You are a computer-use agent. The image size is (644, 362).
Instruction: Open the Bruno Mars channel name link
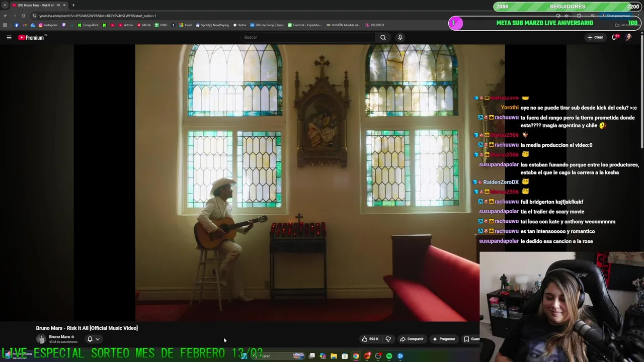59,337
